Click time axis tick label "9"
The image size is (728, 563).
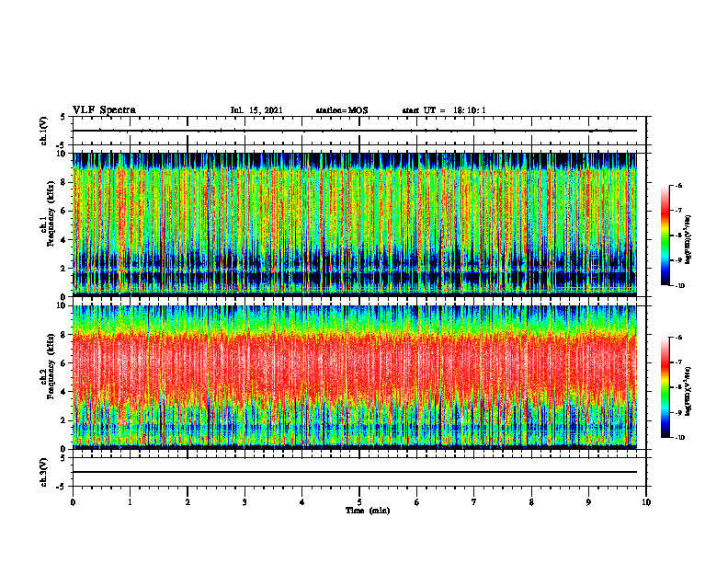coord(588,502)
